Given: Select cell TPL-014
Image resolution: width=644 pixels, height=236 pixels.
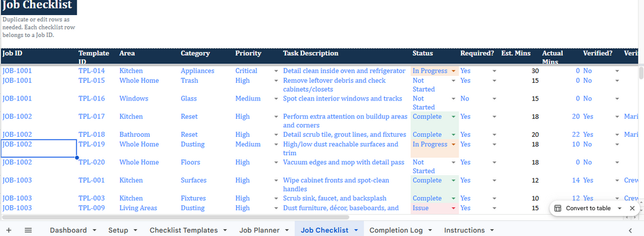Looking at the screenshot, I should [x=97, y=71].
